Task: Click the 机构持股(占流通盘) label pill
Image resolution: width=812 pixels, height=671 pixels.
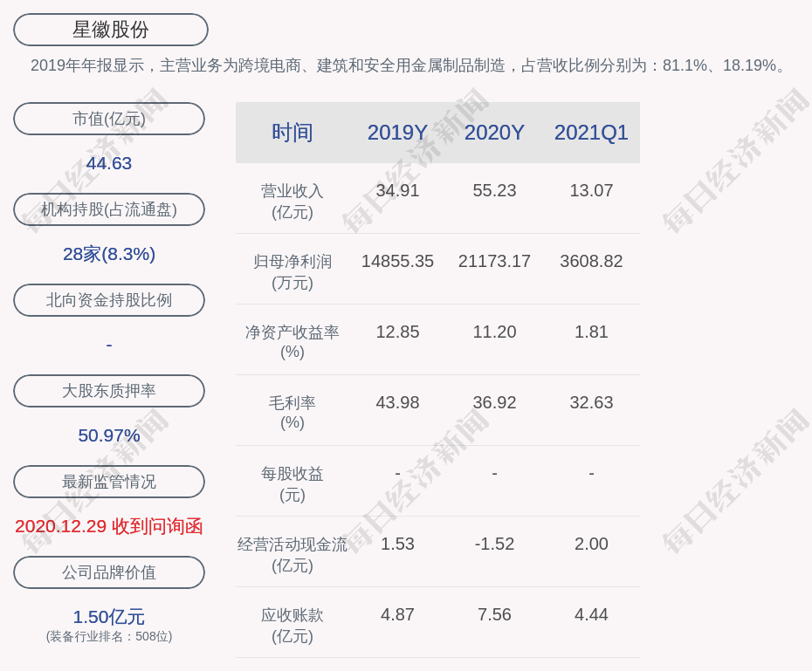Action: click(x=109, y=209)
